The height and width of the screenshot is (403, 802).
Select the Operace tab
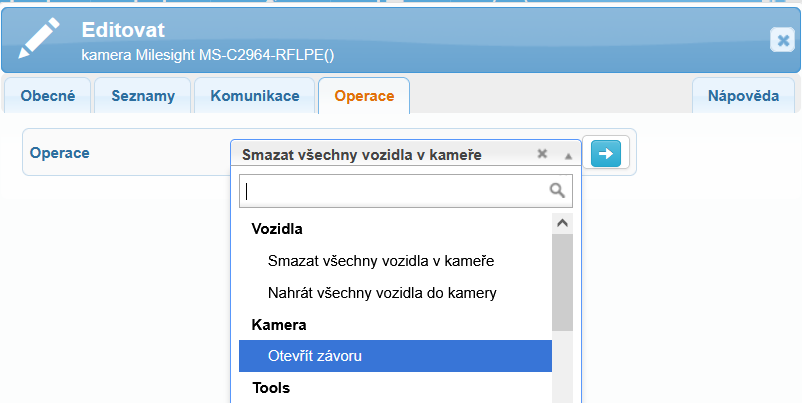(364, 96)
